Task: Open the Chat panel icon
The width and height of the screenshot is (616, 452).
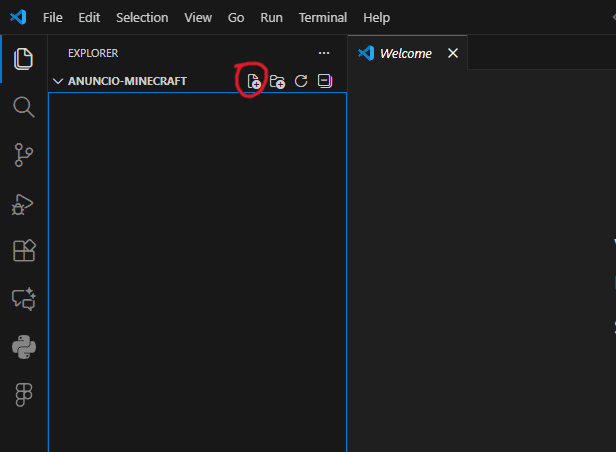Action: 23,299
